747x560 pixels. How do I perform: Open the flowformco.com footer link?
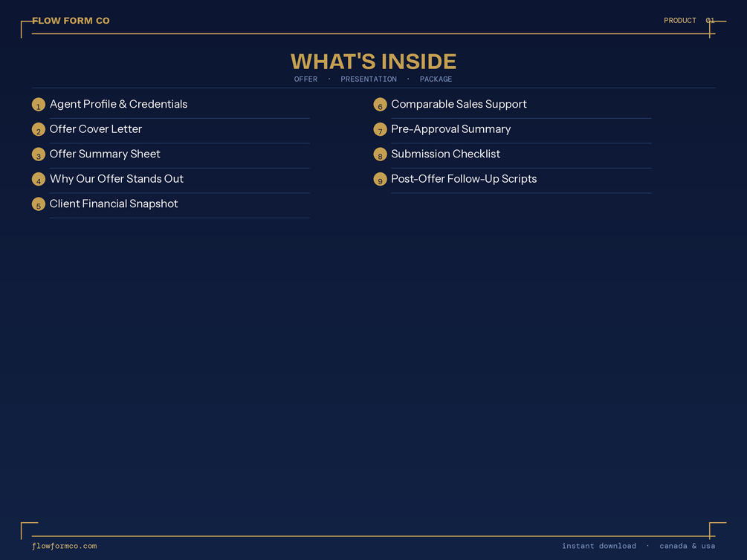(x=65, y=546)
